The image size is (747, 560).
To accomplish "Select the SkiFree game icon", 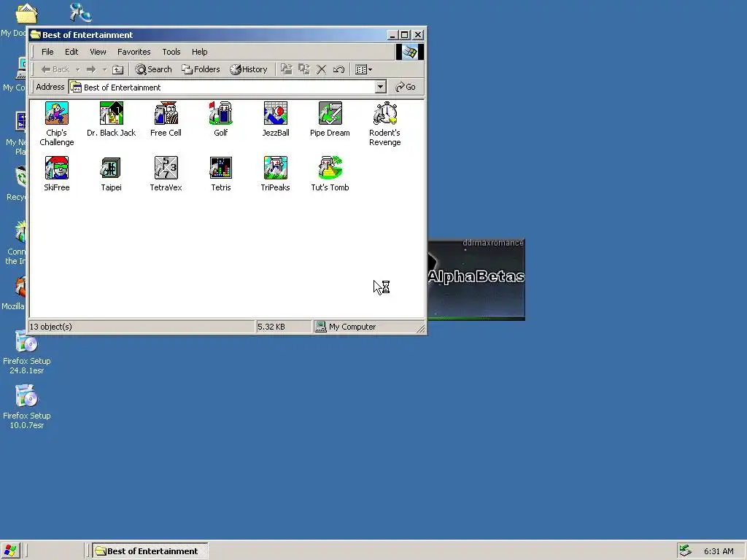I will pyautogui.click(x=57, y=168).
